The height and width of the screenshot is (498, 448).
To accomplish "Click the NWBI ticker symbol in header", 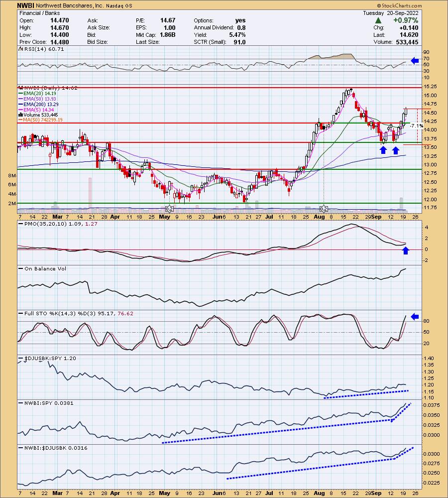I will [26, 5].
